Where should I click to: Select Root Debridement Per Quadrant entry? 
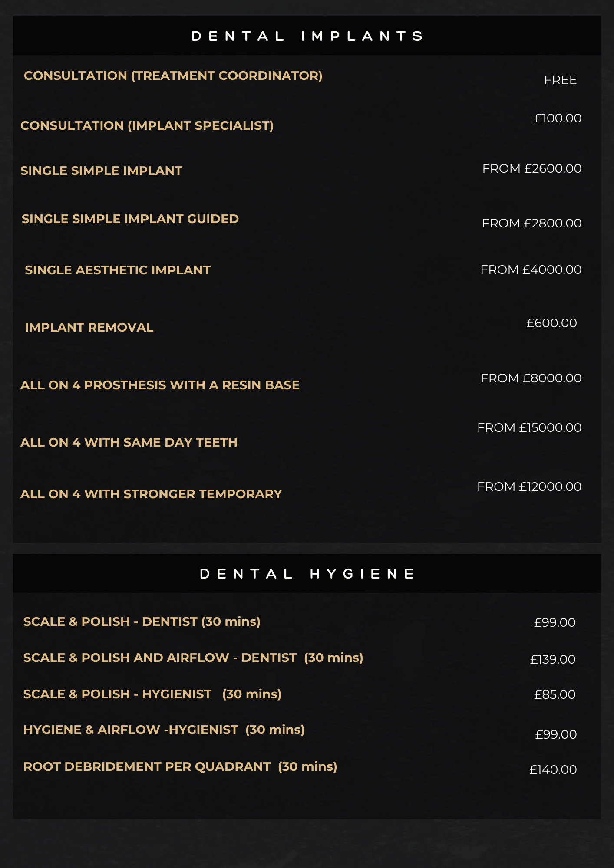coord(181,767)
